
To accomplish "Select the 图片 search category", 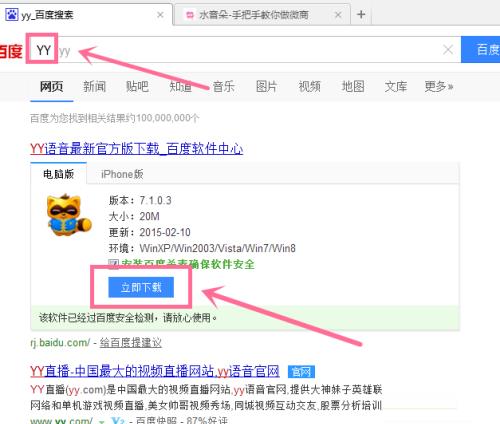I will click(x=266, y=87).
